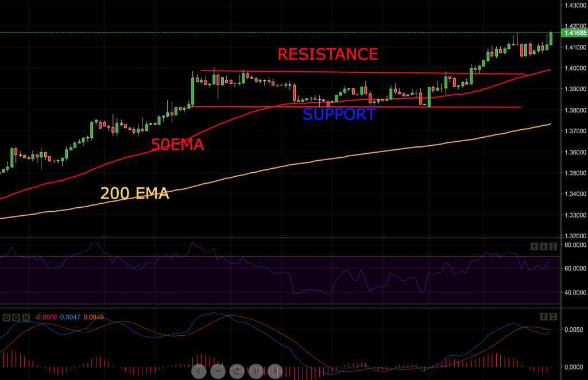Screen dimensions: 588x380
Task: Click the pink MACD value -0.0002
Action: [x=45, y=316]
